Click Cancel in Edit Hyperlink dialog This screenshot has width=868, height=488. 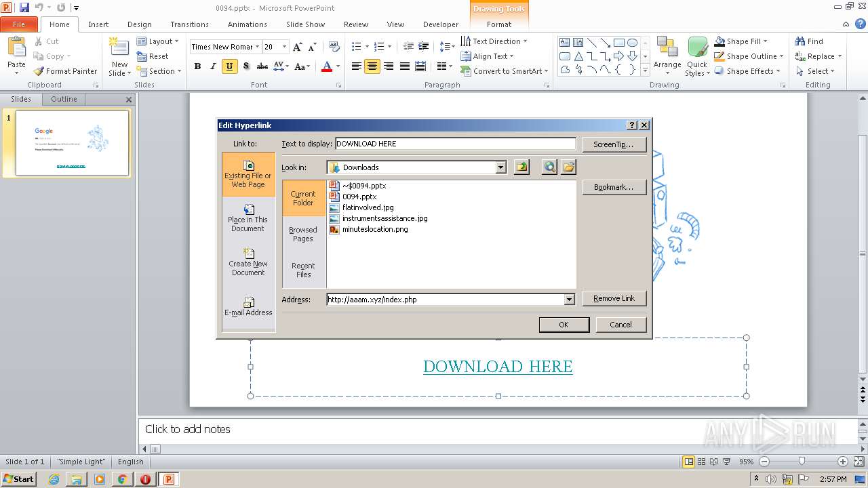[620, 325]
